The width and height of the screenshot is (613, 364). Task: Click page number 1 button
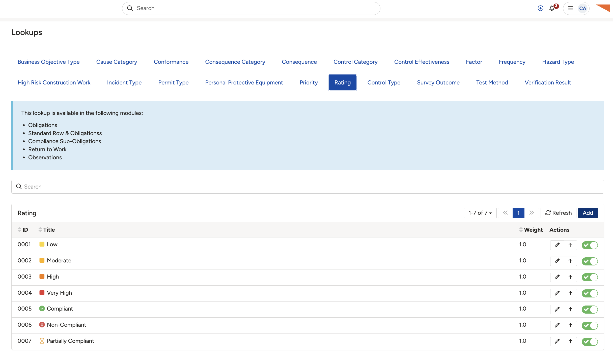click(518, 213)
